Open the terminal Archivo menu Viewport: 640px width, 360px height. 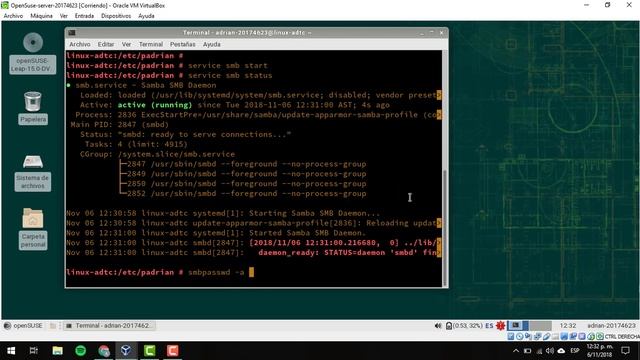click(x=80, y=44)
